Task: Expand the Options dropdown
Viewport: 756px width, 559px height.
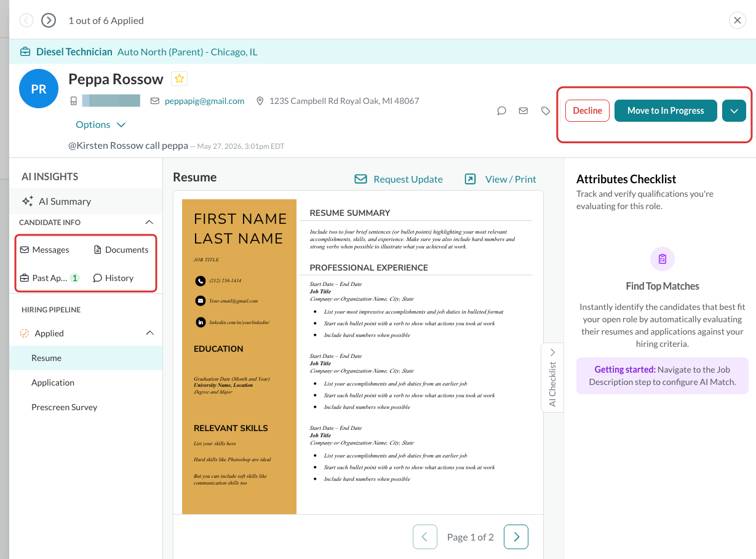Action: pyautogui.click(x=100, y=124)
